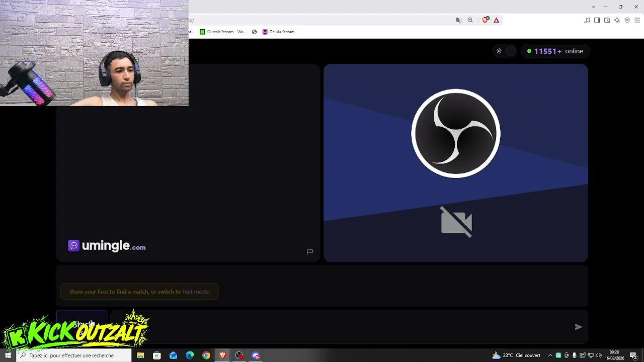The width and height of the screenshot is (644, 362).
Task: Open Google Chrome from the taskbar
Action: [206, 355]
